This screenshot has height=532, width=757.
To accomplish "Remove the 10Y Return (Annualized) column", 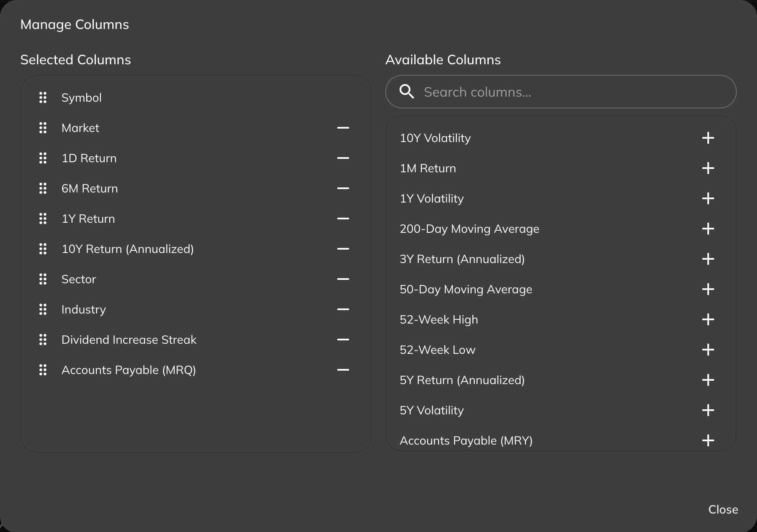I will coord(344,249).
